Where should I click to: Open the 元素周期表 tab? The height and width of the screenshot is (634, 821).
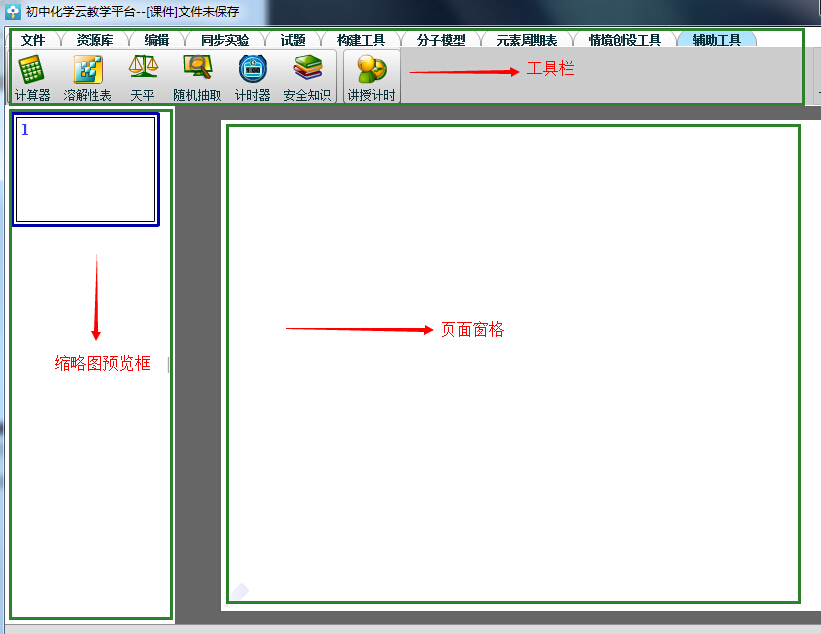click(526, 41)
